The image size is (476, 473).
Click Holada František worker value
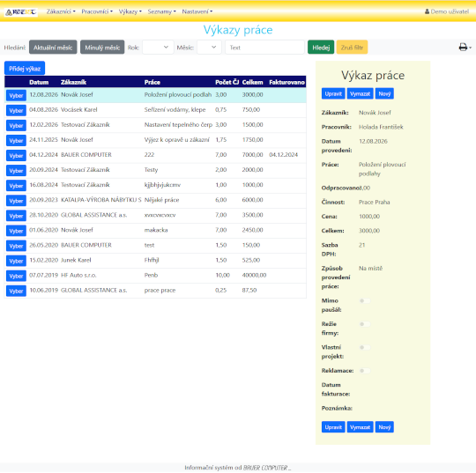tap(381, 127)
